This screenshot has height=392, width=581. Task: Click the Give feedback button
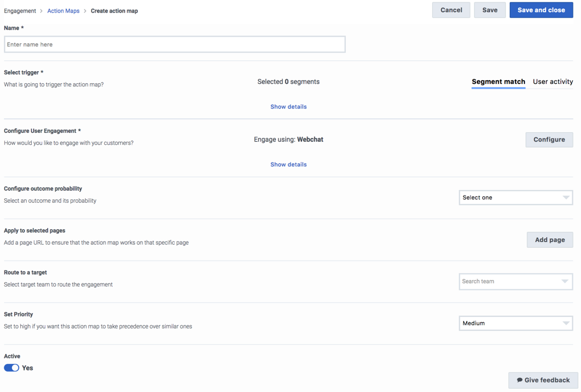[543, 380]
